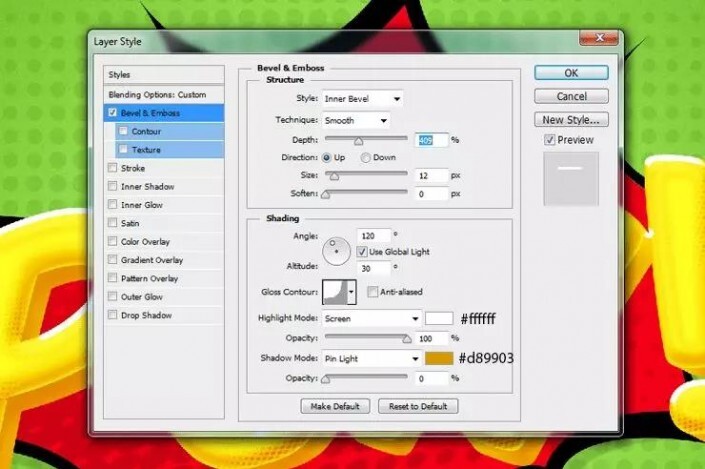Enable Anti-aliased option
Viewport: 705px width, 469px height.
pyautogui.click(x=373, y=292)
